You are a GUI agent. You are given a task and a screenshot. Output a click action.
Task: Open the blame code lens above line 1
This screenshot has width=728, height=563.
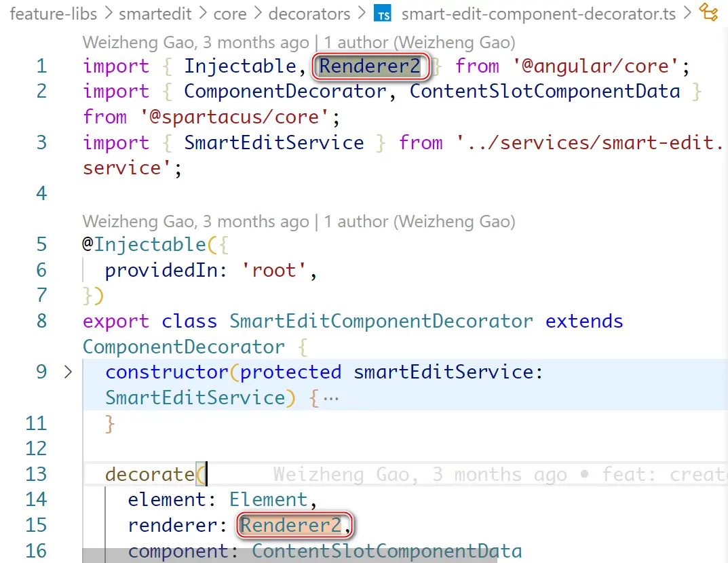(299, 42)
